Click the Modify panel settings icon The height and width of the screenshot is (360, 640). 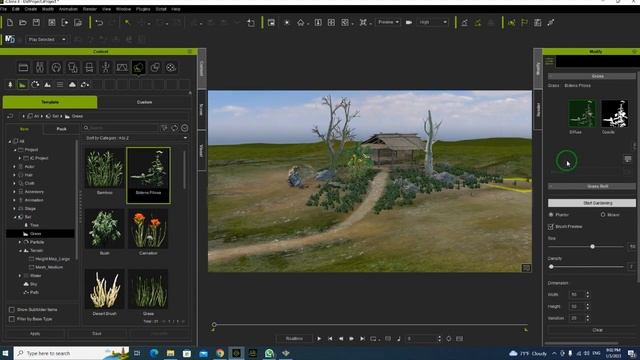549,61
